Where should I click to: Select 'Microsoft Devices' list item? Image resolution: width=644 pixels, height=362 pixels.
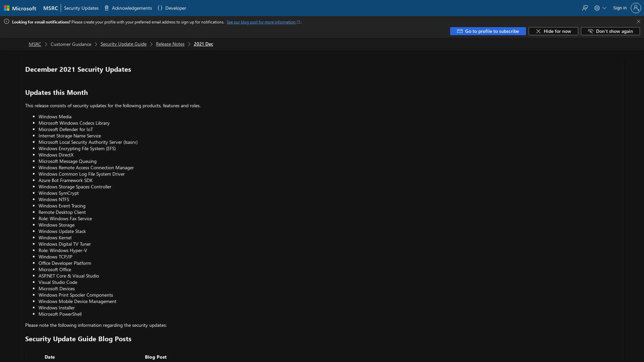pos(57,289)
